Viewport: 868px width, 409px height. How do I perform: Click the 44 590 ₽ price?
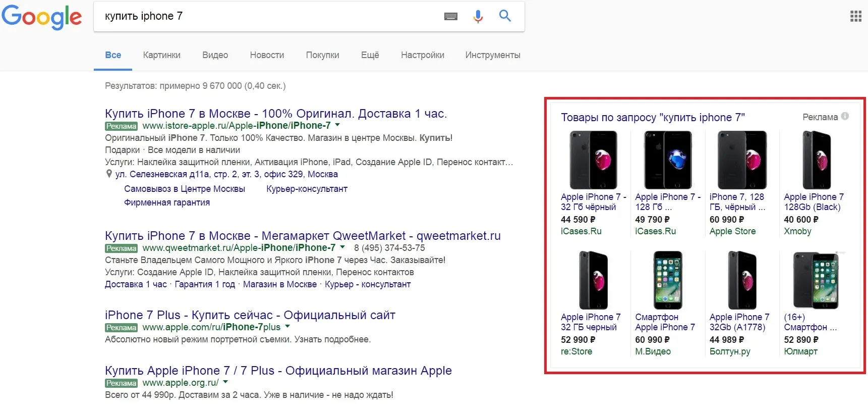tap(578, 220)
